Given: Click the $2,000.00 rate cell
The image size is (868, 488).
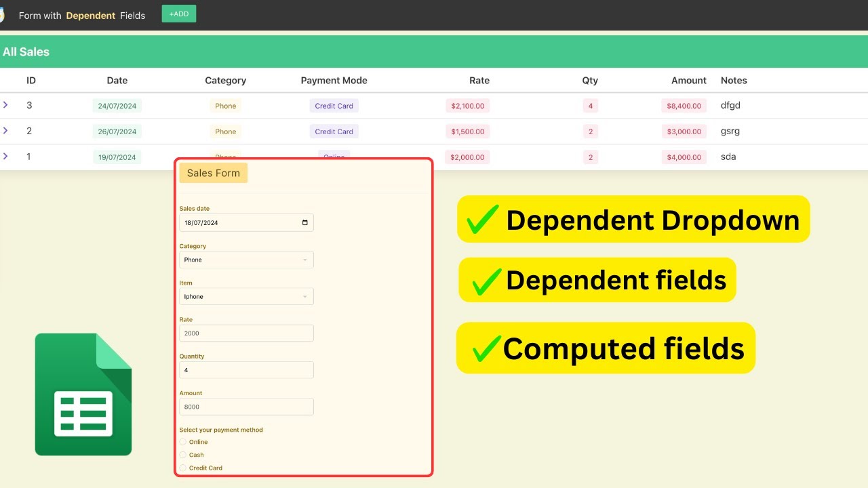Looking at the screenshot, I should pyautogui.click(x=468, y=157).
